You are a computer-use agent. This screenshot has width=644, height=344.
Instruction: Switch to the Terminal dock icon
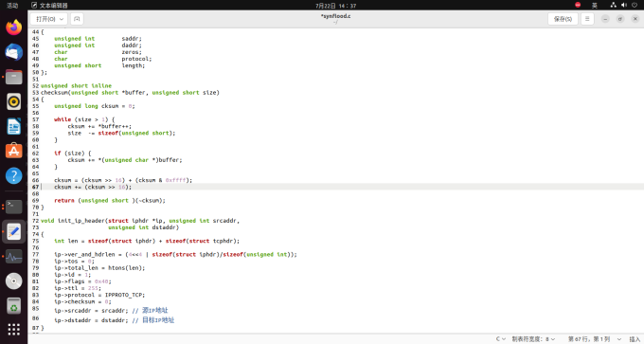14,207
